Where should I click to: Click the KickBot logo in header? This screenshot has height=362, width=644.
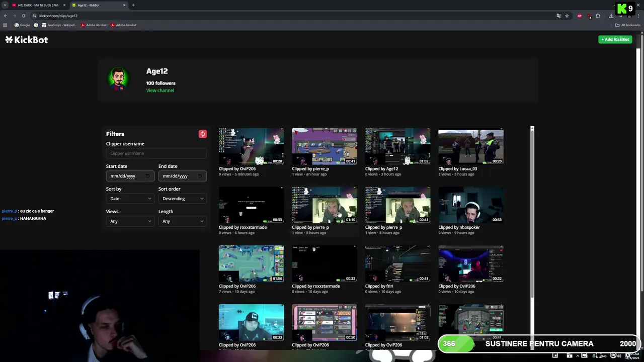coord(27,40)
